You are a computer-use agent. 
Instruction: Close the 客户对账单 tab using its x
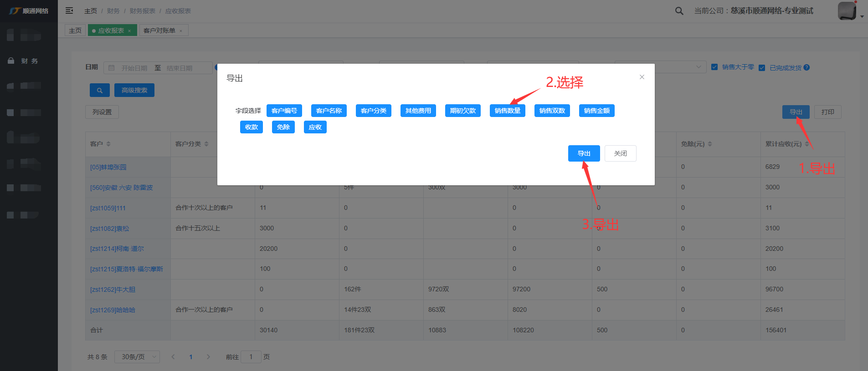tap(181, 31)
